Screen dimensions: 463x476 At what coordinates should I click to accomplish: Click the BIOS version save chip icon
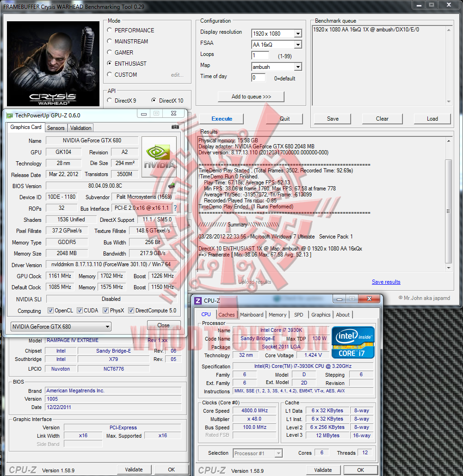coord(172,185)
